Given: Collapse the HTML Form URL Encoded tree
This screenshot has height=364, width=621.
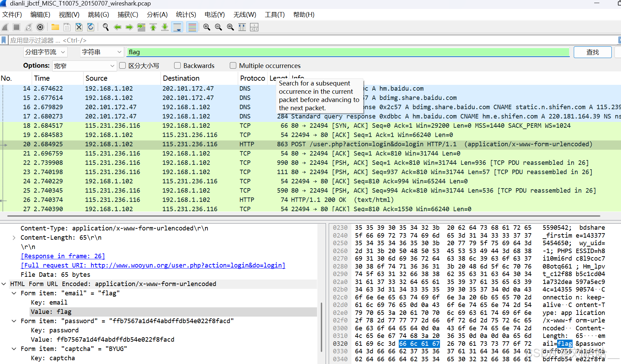Looking at the screenshot, I should 4,284.
